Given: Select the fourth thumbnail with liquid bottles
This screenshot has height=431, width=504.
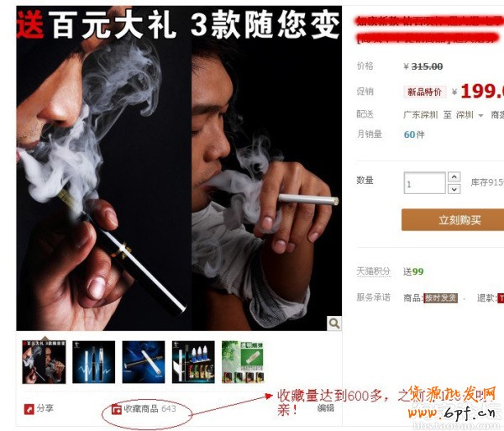Looking at the screenshot, I should (x=193, y=362).
